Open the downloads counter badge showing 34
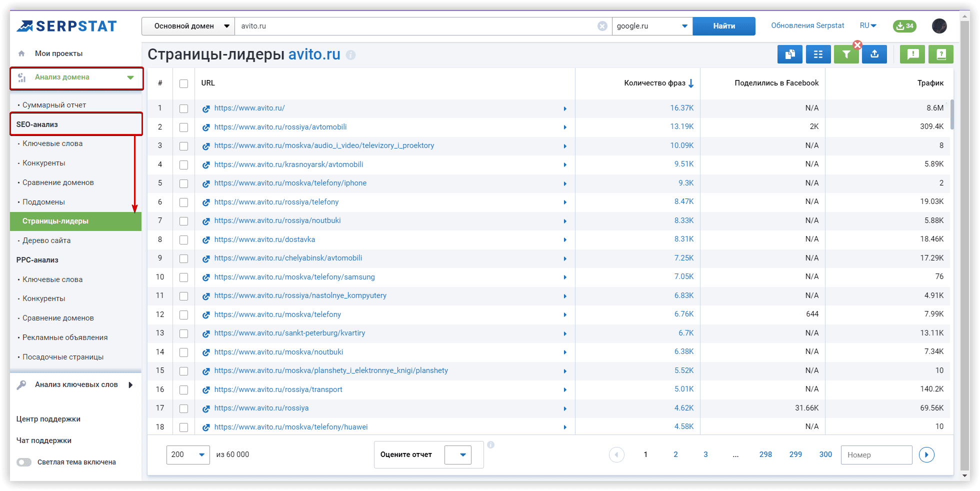Screen dimensions: 980x491 [x=904, y=26]
